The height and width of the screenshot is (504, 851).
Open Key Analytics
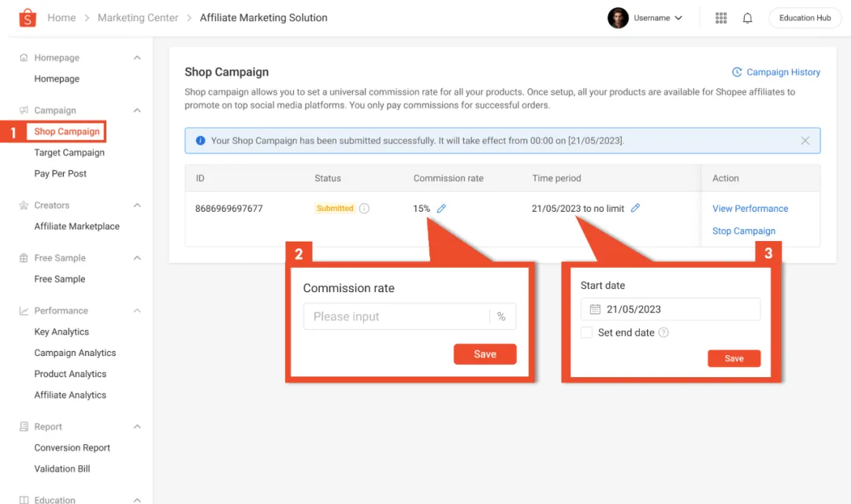point(61,332)
